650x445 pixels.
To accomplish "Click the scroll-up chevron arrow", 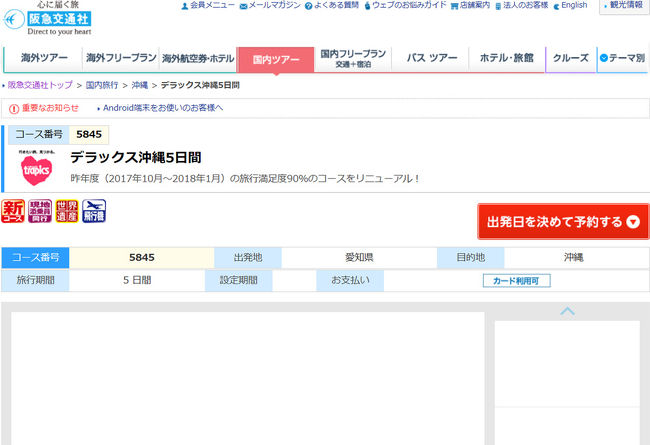I will 567,311.
